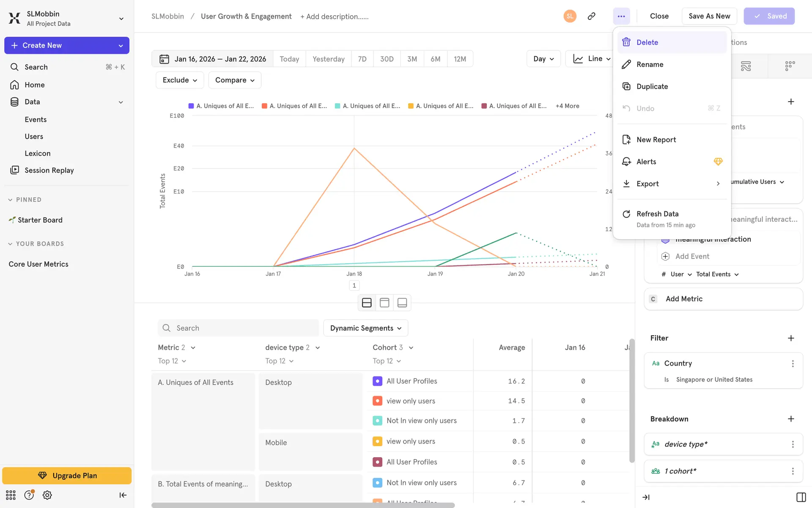The width and height of the screenshot is (812, 508).
Task: Collapse the left sidebar with arrow icon
Action: click(123, 495)
